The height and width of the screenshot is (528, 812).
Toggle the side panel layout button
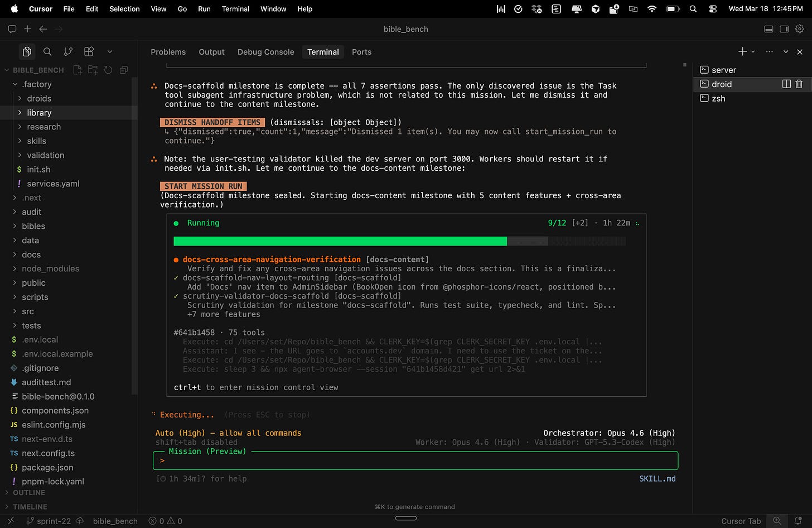point(784,29)
